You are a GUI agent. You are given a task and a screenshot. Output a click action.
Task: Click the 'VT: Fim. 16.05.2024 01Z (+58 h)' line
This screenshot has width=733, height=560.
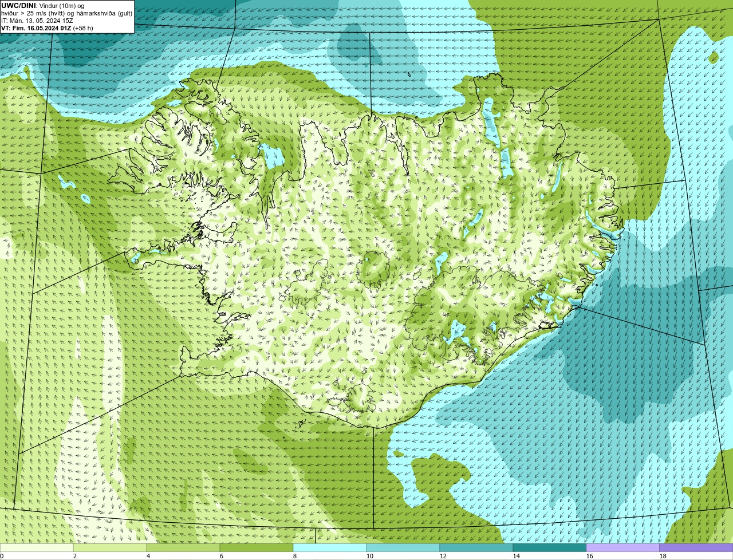pyautogui.click(x=47, y=28)
